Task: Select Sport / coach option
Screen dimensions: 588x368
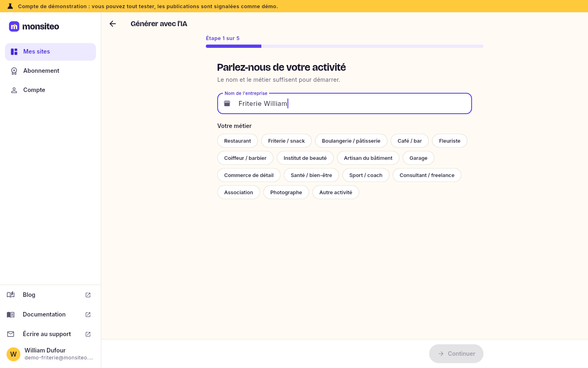Action: (366, 175)
